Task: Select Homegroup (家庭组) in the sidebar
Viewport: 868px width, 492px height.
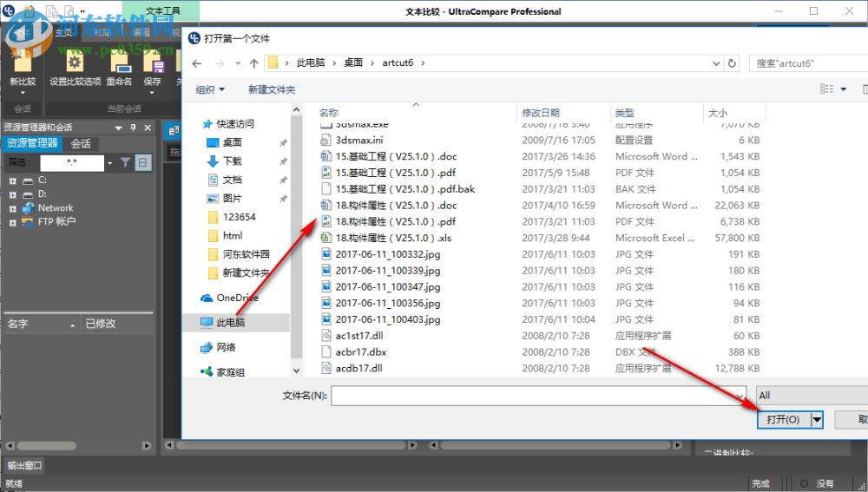Action: 222,372
